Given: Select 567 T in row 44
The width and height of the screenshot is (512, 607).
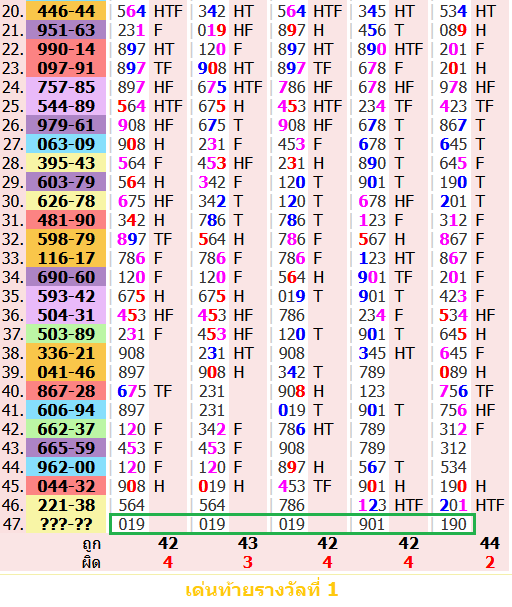Looking at the screenshot, I should (x=381, y=466).
